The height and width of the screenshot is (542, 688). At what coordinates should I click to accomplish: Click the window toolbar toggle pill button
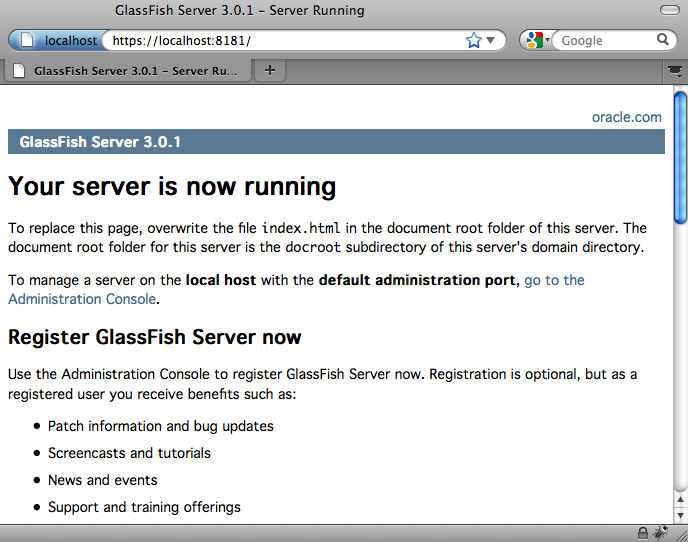pos(668,11)
